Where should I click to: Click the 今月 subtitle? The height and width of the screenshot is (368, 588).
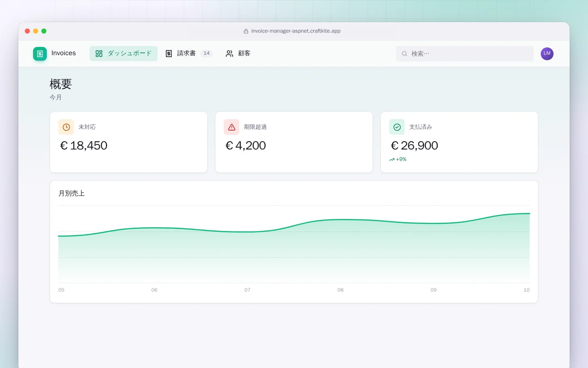(x=56, y=98)
